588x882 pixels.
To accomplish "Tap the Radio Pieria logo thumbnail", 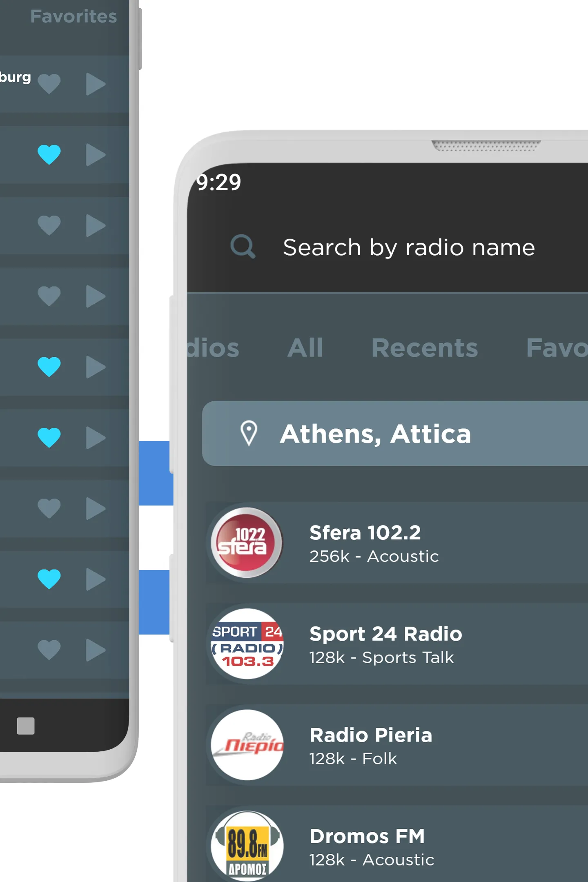I will pos(247,745).
